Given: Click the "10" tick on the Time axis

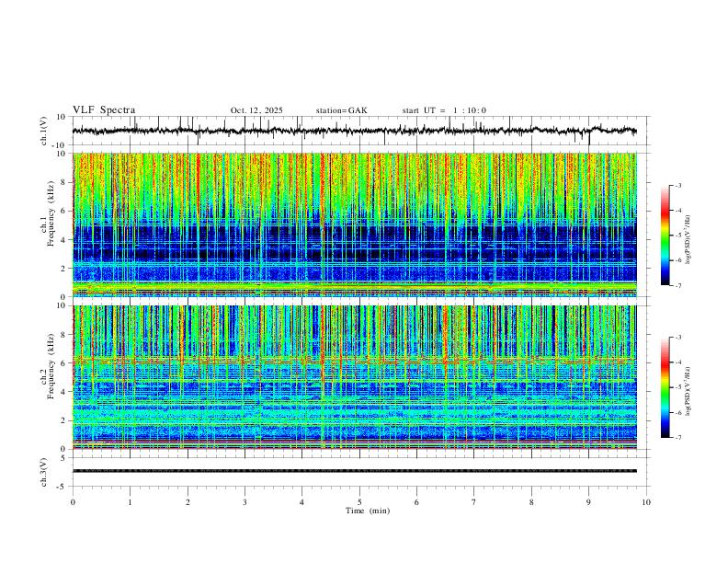Looking at the screenshot, I should pyautogui.click(x=646, y=502).
